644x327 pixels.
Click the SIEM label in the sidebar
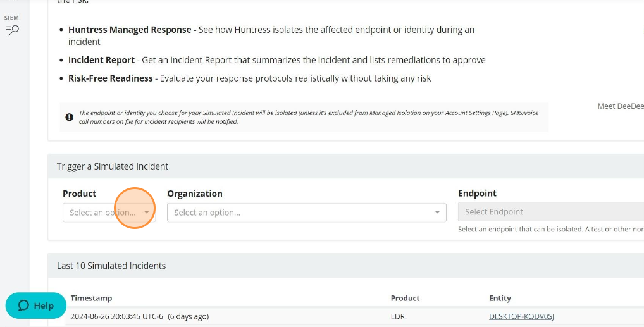click(12, 18)
